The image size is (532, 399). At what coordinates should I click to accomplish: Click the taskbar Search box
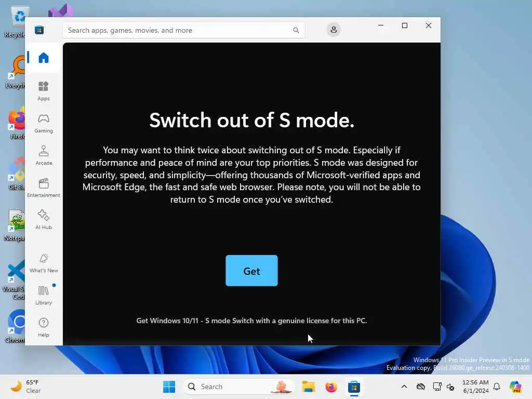click(239, 387)
